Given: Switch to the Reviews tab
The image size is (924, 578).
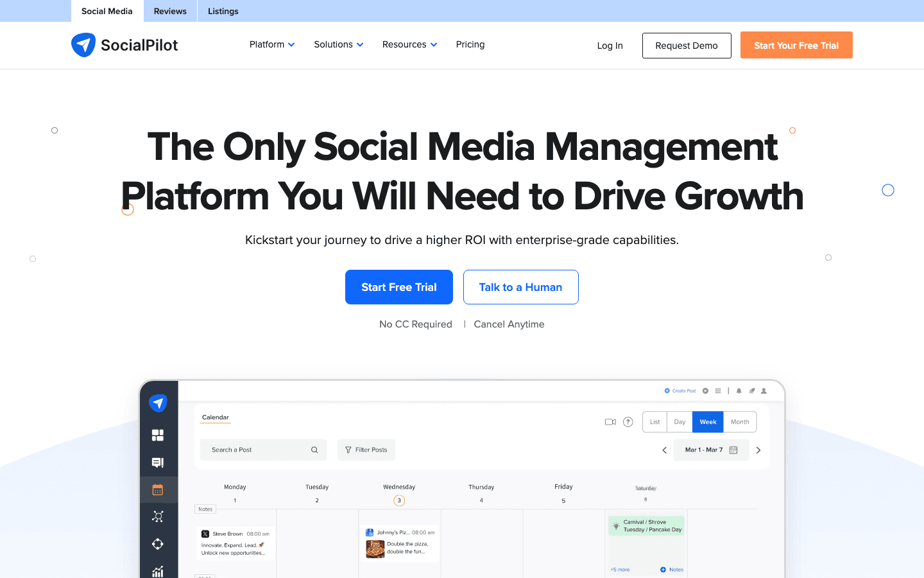Looking at the screenshot, I should (169, 11).
